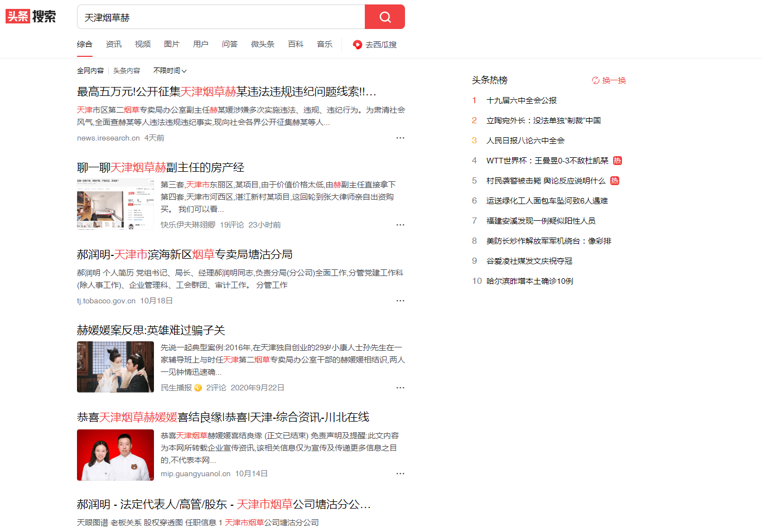Select the 综合 tab
The height and width of the screenshot is (532, 762).
pos(85,45)
